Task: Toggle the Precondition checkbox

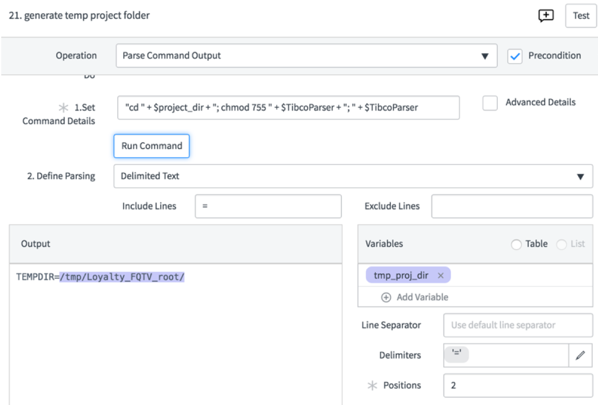Action: (514, 56)
